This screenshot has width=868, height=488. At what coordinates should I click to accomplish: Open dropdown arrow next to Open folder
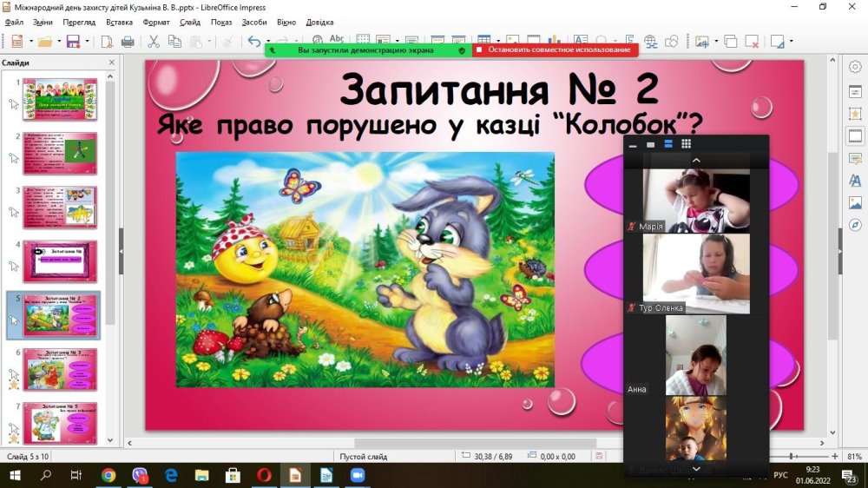tap(59, 42)
